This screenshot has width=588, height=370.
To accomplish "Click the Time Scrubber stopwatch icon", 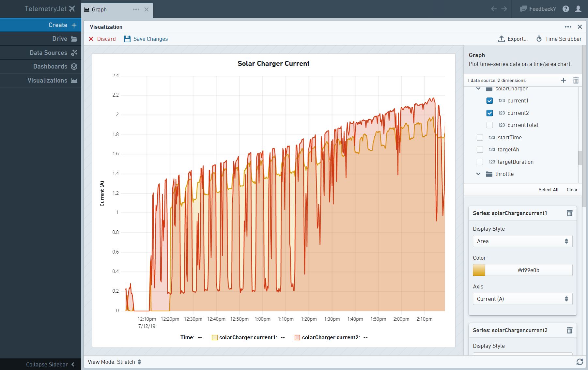I will click(539, 39).
